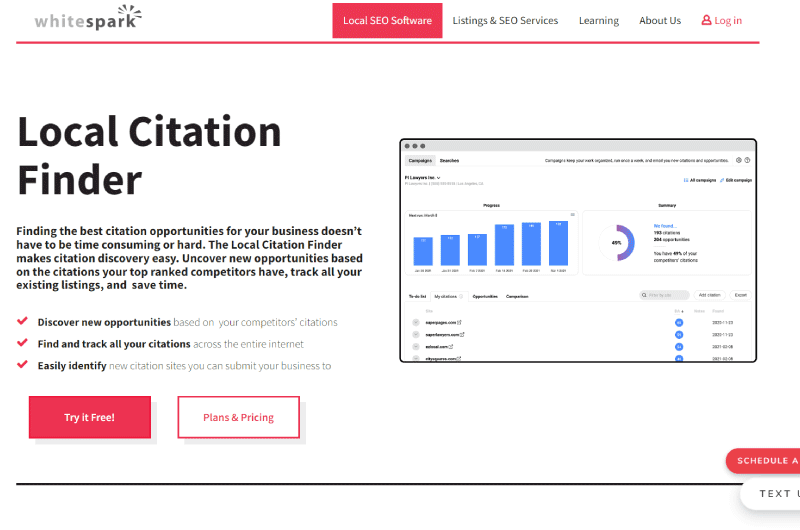800x530 pixels.
Task: Click the 49% donut chart
Action: click(617, 243)
